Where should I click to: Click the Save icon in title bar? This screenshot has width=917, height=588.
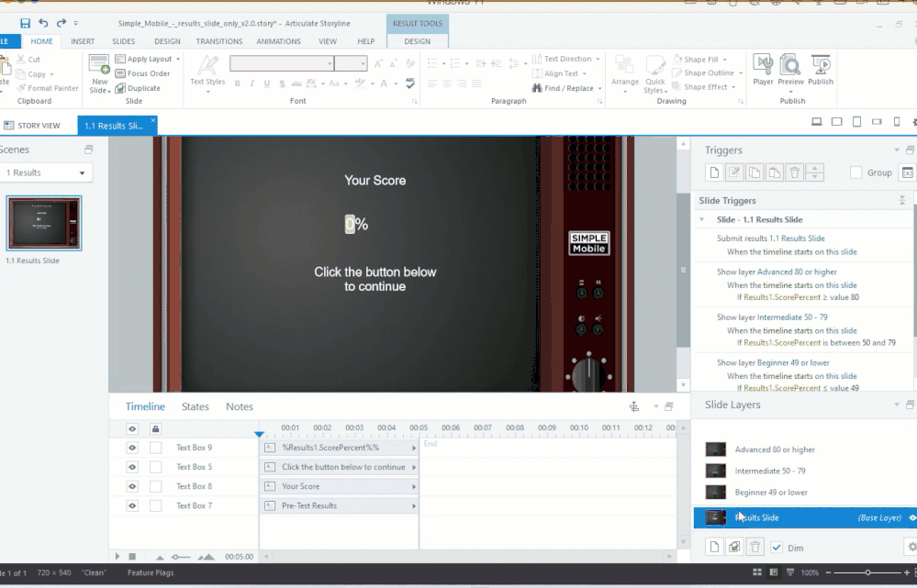(25, 23)
